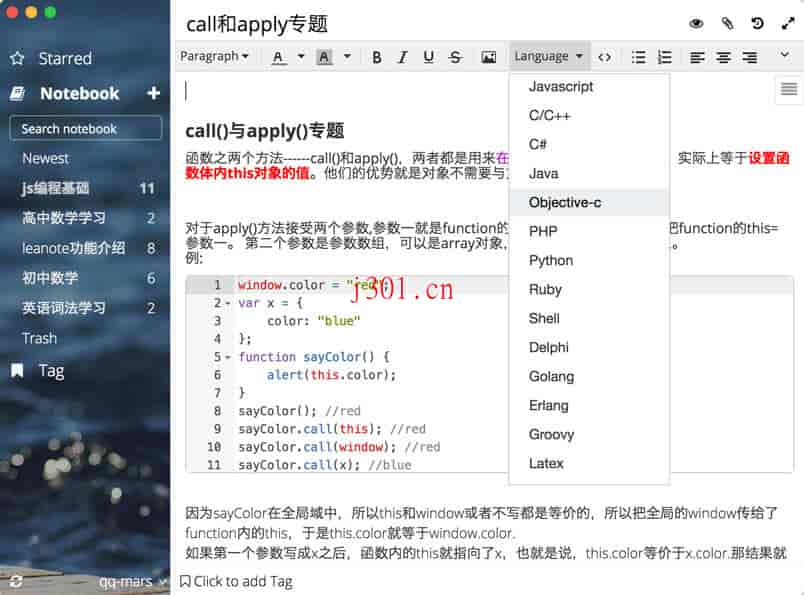
Task: Attach a file using the paperclip icon
Action: 726,23
